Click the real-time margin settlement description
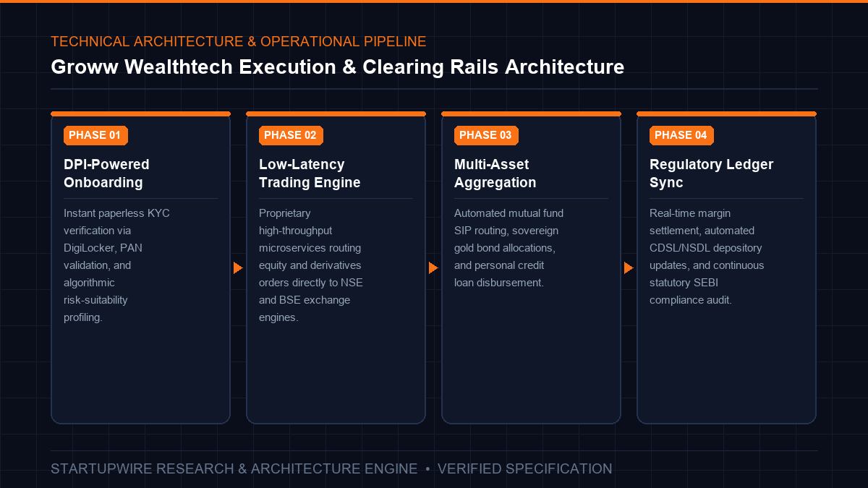 point(707,257)
